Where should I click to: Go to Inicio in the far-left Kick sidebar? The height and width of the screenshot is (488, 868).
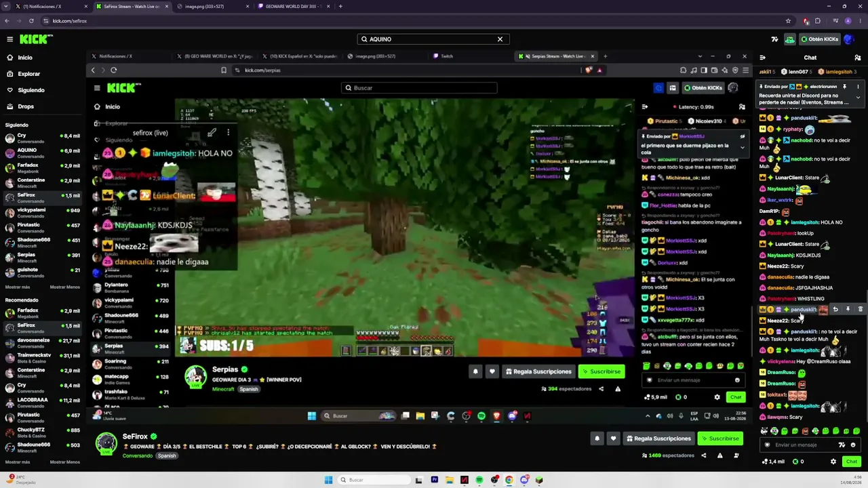tap(25, 58)
